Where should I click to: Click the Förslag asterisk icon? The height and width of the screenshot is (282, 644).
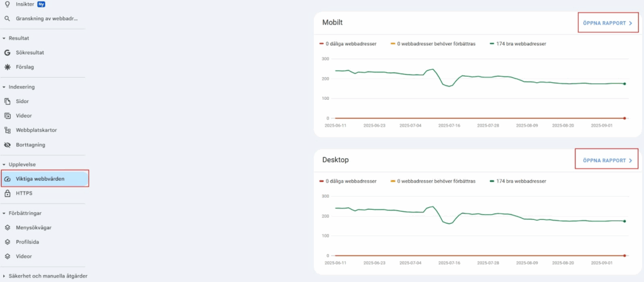(8, 67)
